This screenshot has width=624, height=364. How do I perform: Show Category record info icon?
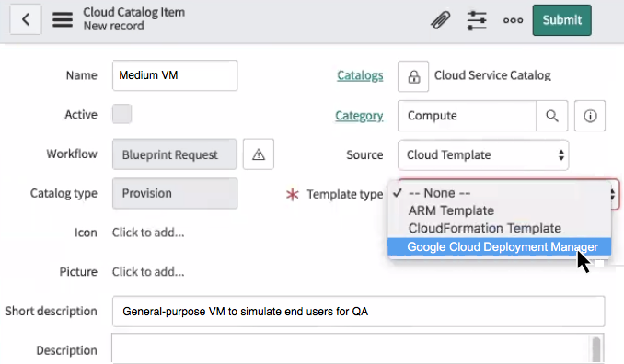pos(590,116)
